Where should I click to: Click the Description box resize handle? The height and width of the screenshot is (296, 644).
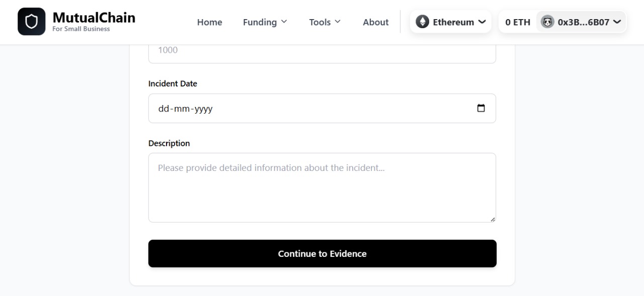493,219
